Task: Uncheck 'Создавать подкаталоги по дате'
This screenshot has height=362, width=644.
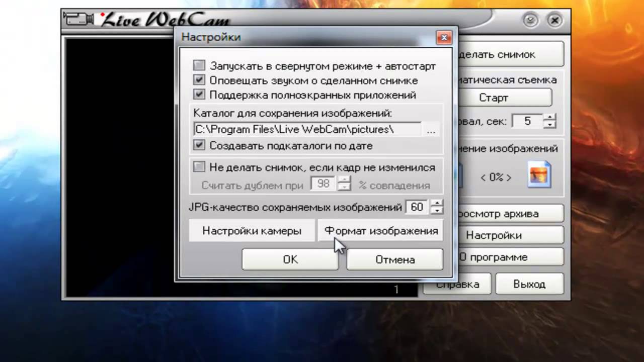Action: point(200,145)
